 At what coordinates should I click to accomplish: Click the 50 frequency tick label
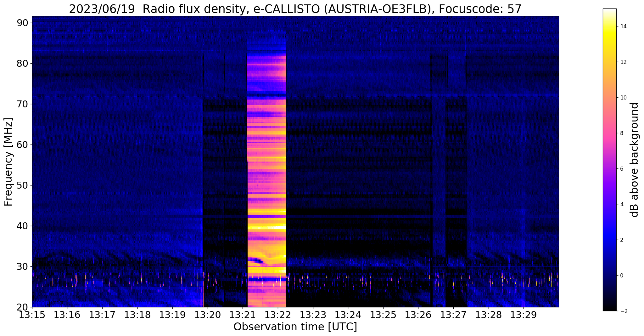tap(23, 185)
